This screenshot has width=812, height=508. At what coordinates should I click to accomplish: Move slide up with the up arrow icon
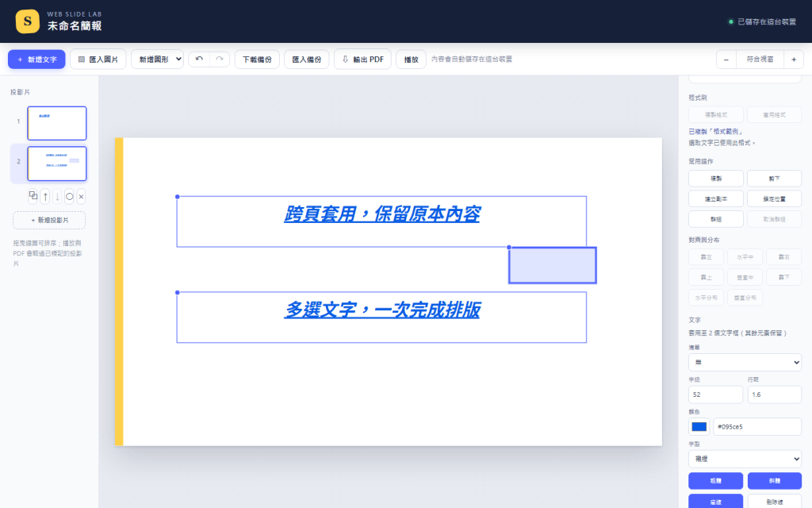pos(45,196)
